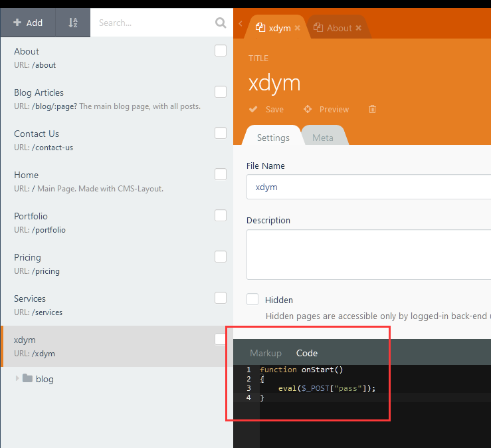
Task: Click the Preview crosshair icon
Action: point(308,109)
